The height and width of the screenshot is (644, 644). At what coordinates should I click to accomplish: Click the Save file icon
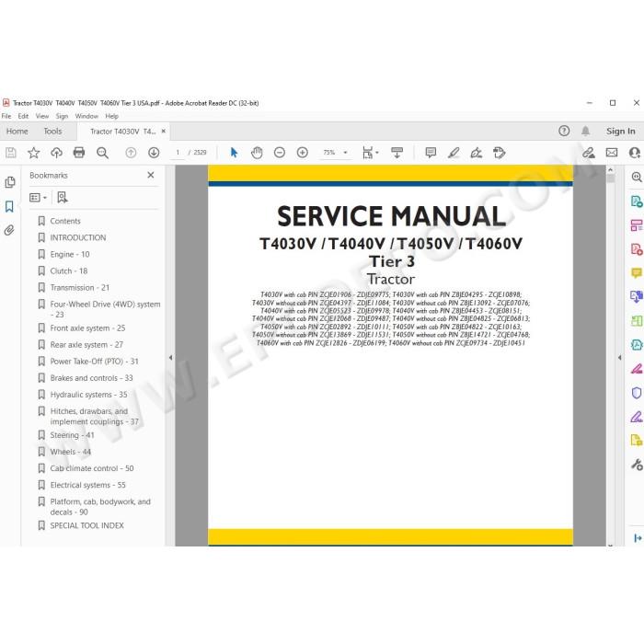tap(11, 153)
